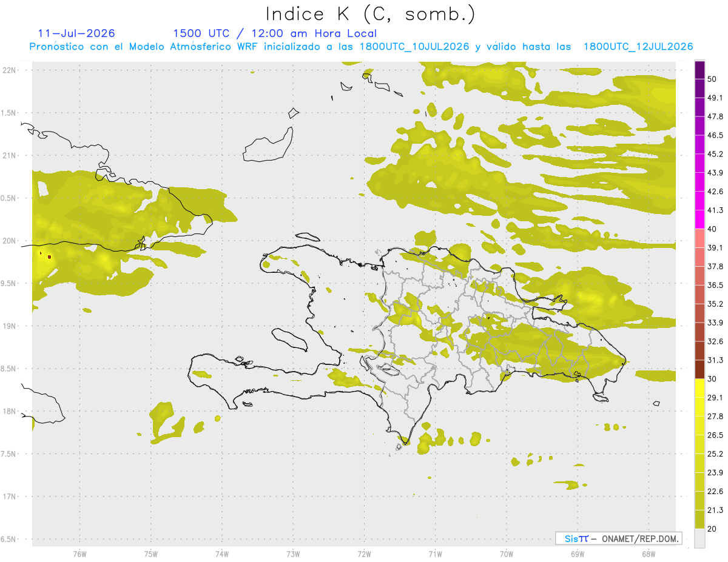Pick the dark brown swatch between 30 and 31.3
Screen dimensions: 728x562
[699, 369]
